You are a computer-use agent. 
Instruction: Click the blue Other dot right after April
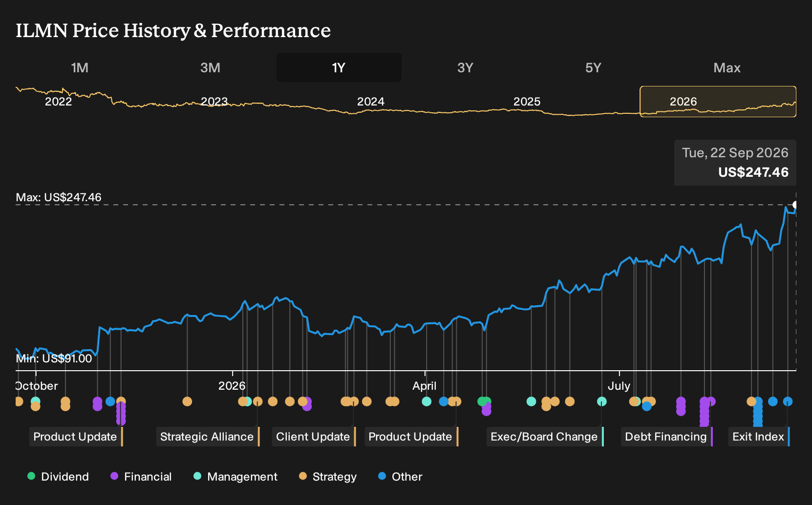pyautogui.click(x=444, y=401)
